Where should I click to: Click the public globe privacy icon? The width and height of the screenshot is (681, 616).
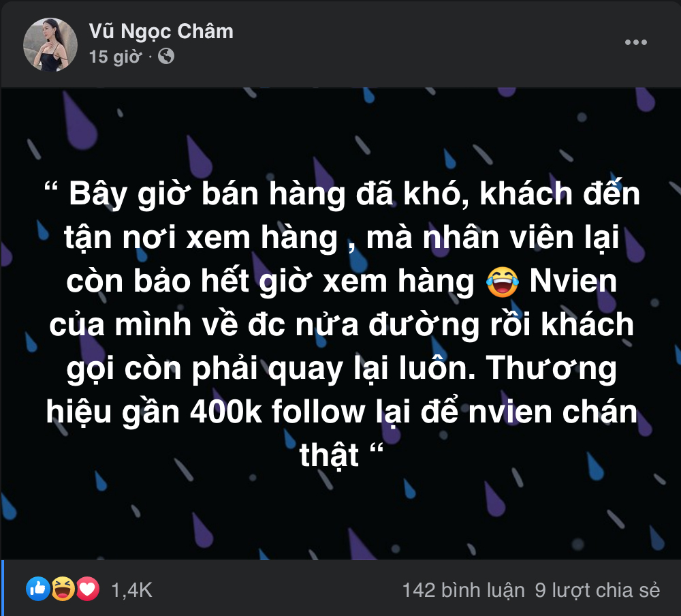click(166, 56)
